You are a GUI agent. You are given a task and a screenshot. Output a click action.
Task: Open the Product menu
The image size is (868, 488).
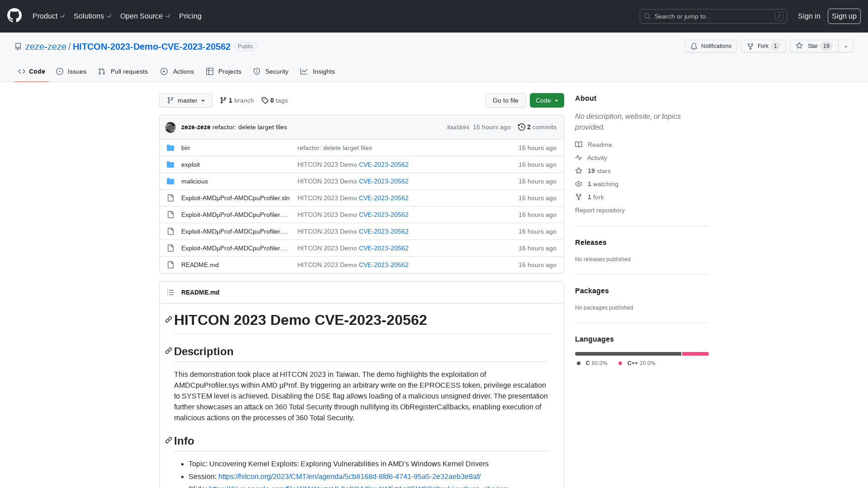coord(49,16)
